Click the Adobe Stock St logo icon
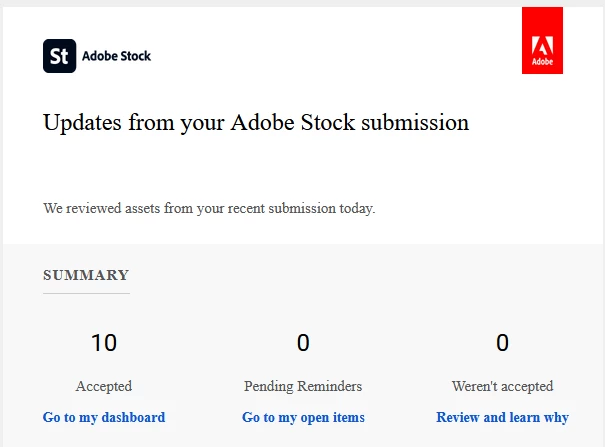Viewport: 605px width, 447px height. click(x=59, y=56)
